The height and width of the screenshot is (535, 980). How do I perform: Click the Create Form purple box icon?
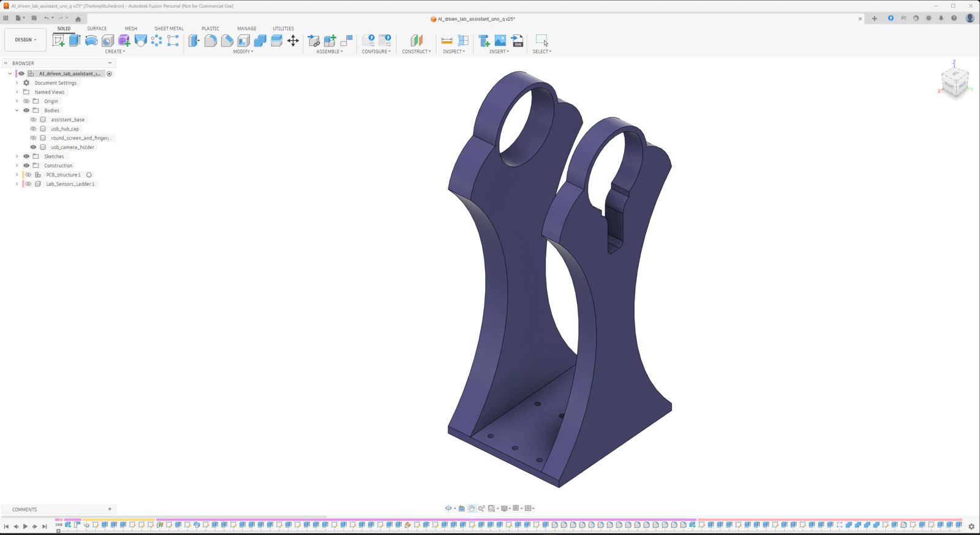click(124, 40)
